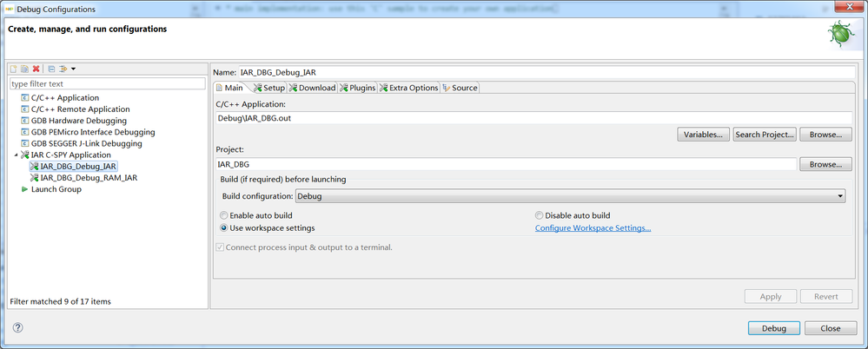Click the Duplicate launch configuration icon
Image resolution: width=868 pixels, height=349 pixels.
[x=25, y=69]
